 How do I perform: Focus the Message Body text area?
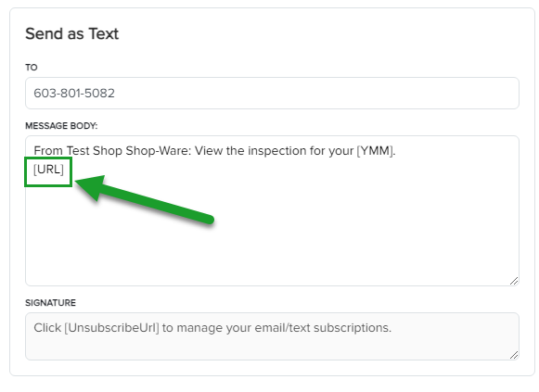pyautogui.click(x=272, y=210)
